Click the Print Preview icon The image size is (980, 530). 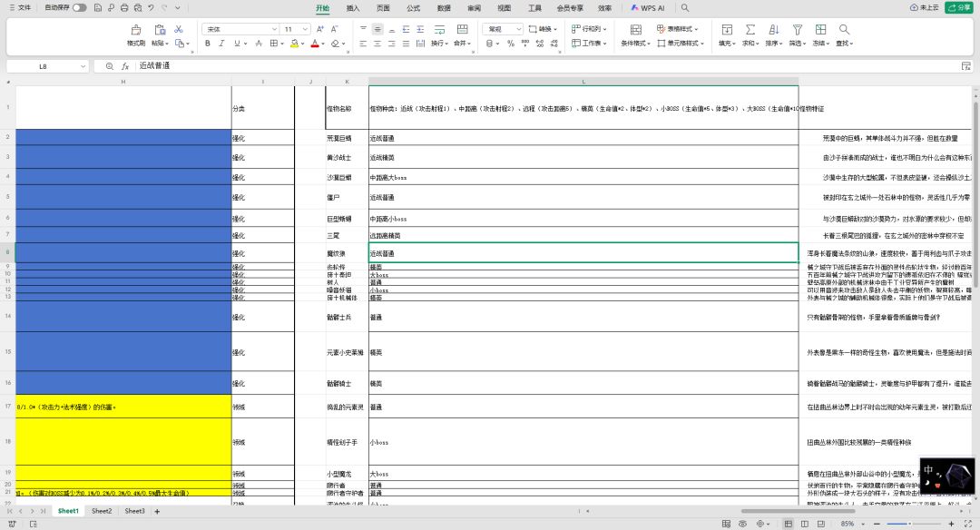(x=138, y=7)
